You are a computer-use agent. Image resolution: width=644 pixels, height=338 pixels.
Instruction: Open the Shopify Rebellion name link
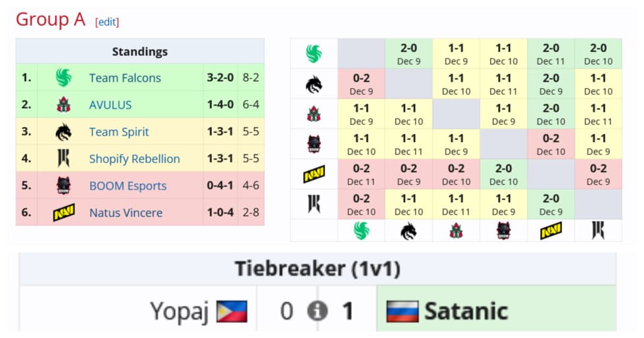click(x=134, y=159)
